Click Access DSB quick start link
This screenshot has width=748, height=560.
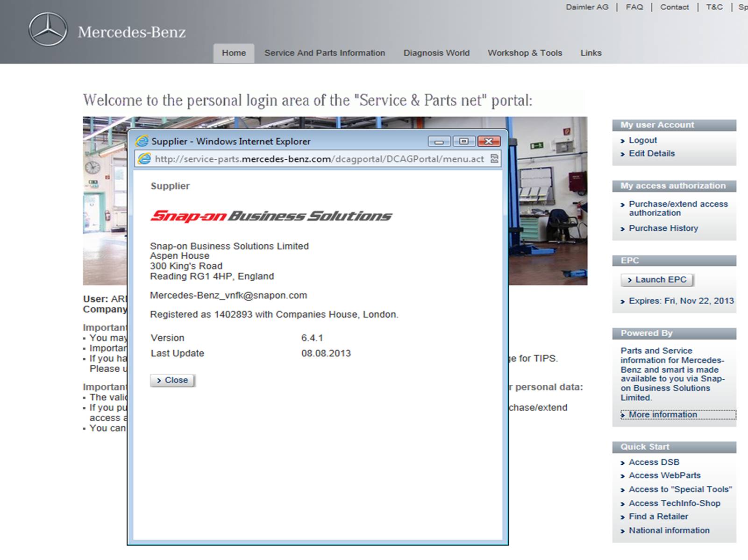click(654, 462)
